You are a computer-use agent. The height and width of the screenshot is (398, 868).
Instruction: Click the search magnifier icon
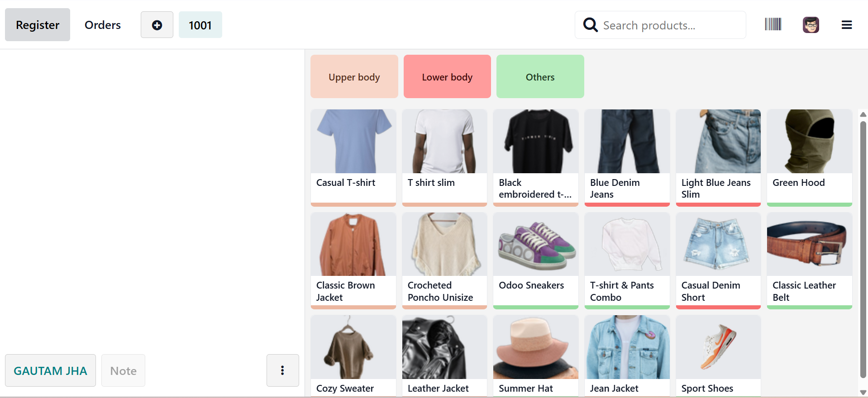coord(590,25)
